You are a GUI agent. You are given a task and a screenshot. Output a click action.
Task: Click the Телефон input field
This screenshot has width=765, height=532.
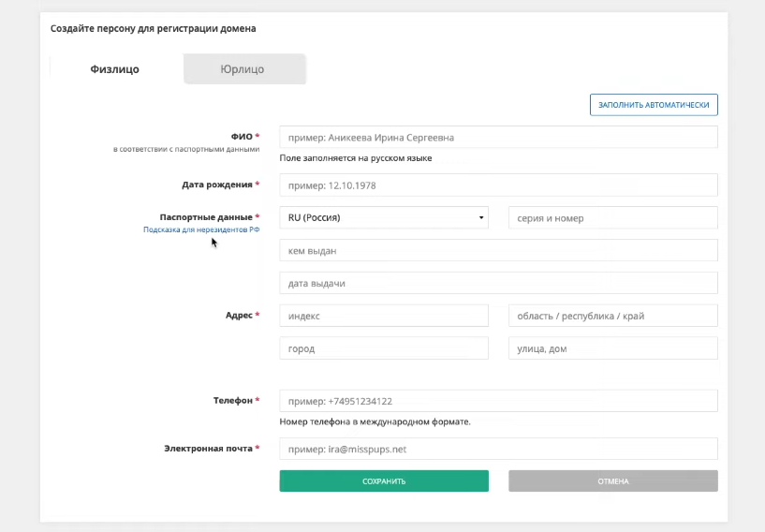pos(498,401)
